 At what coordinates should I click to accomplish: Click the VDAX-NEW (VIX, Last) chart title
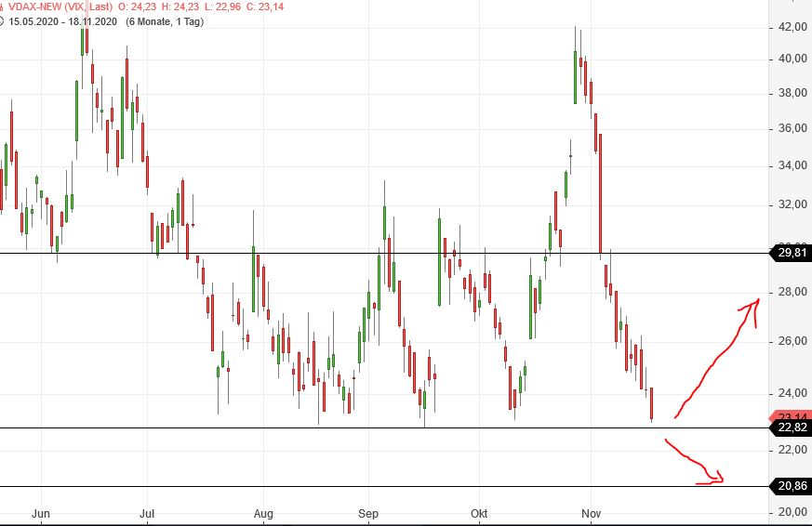(60, 7)
